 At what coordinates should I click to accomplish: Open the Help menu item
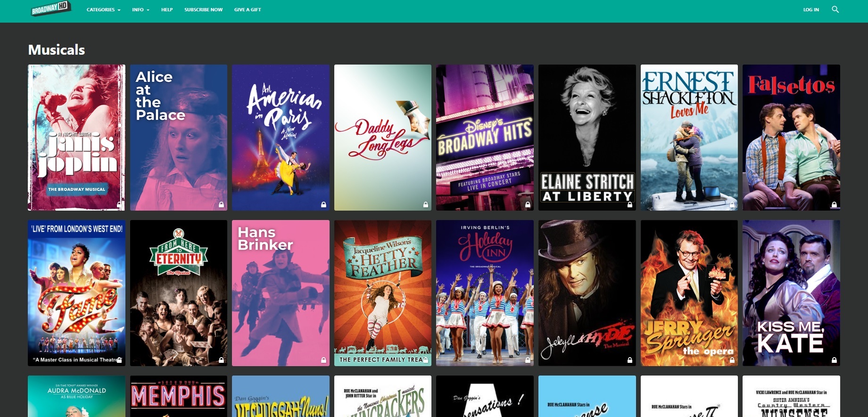coord(167,9)
